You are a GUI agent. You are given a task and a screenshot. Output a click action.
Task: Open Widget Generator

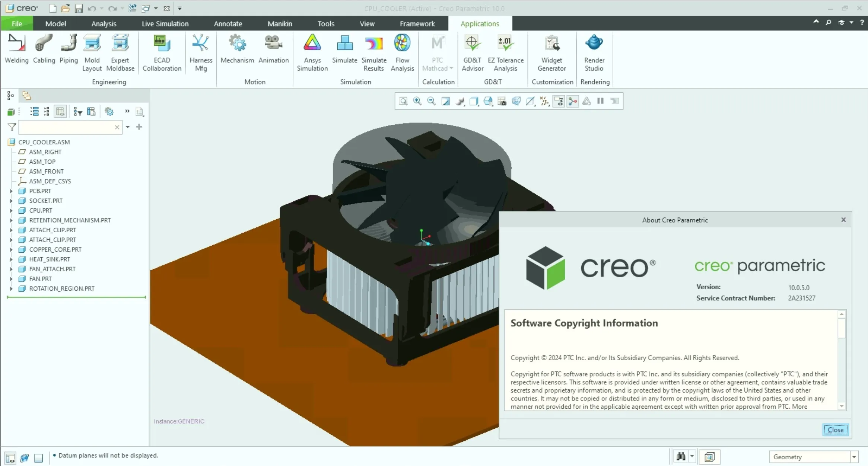click(551, 53)
